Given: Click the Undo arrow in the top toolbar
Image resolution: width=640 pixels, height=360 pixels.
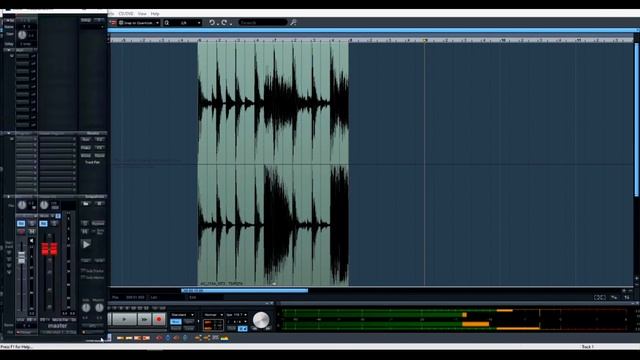Looking at the screenshot, I should coord(212,22).
